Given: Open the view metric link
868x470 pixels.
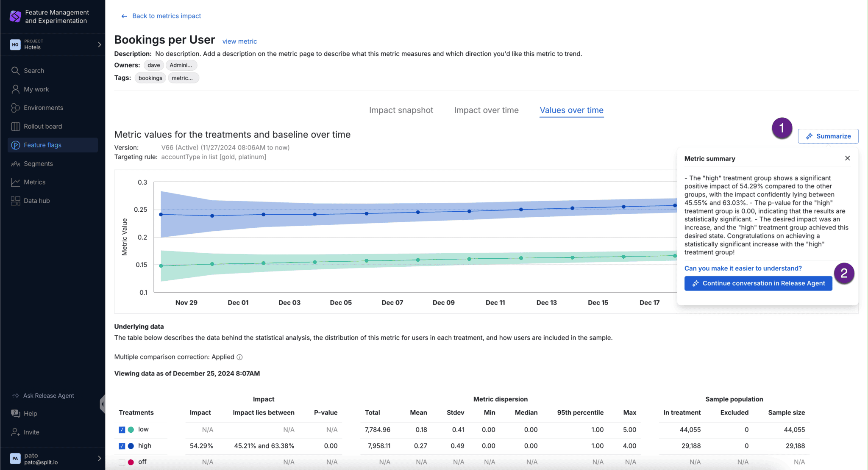Looking at the screenshot, I should click(x=239, y=41).
